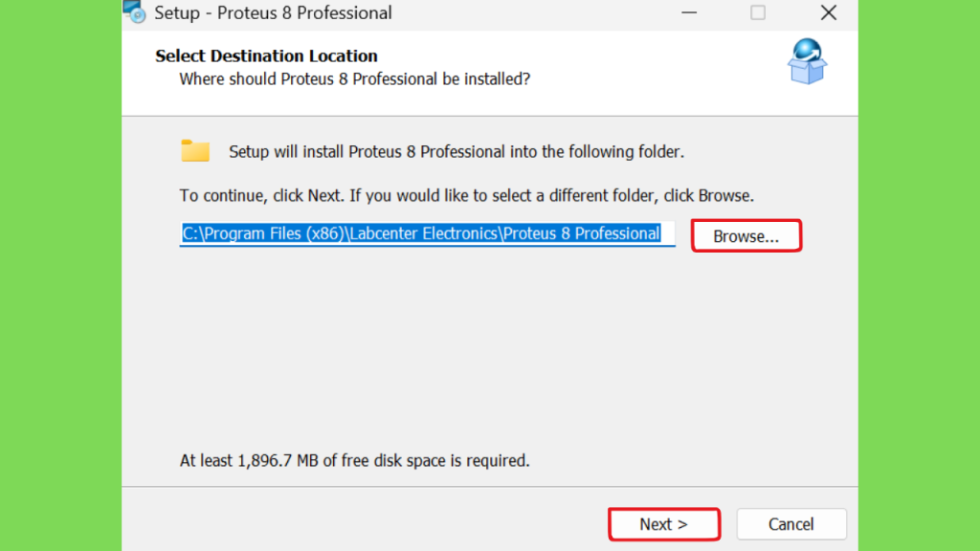Click the 'Setup will install Proteus 8' sentence
980x551 pixels.
click(457, 152)
